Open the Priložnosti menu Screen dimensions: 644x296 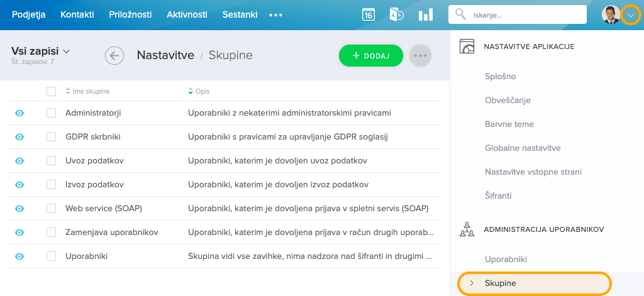130,15
